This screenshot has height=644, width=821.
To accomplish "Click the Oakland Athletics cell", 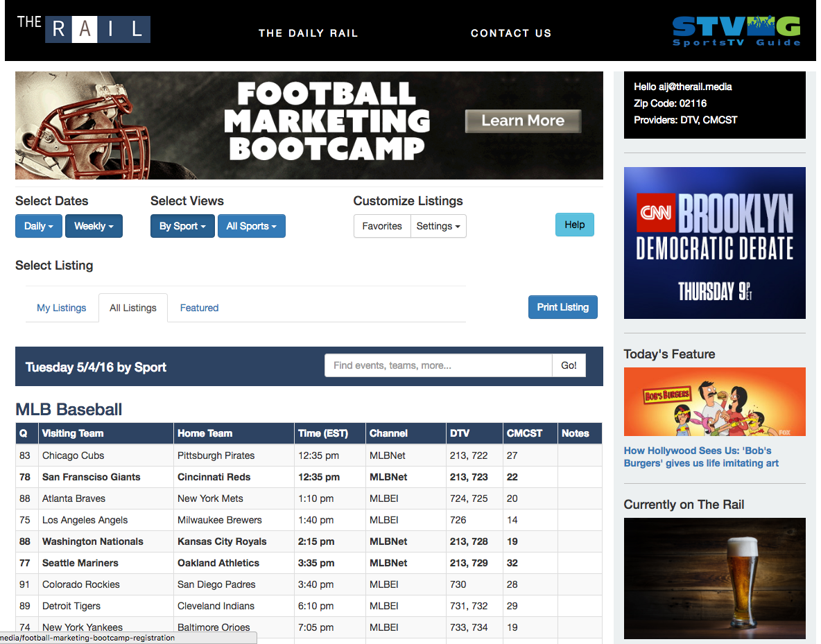I will pyautogui.click(x=234, y=563).
